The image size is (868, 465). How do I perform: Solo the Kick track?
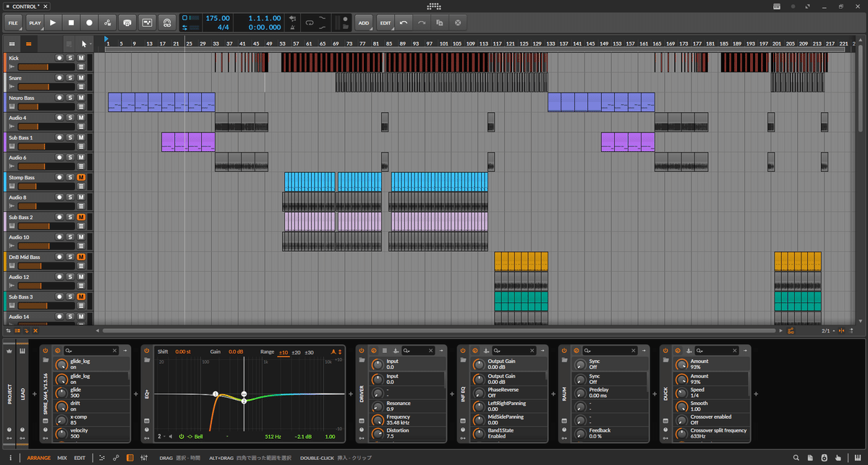pyautogui.click(x=70, y=58)
